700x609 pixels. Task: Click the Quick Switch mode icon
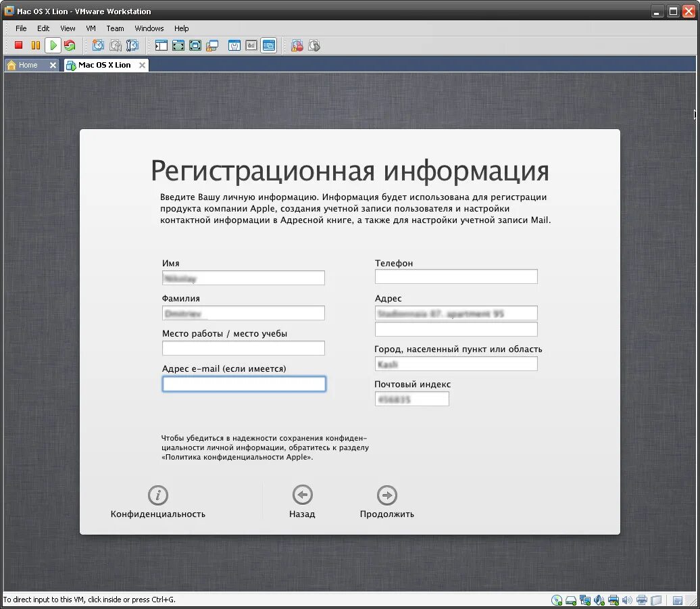point(178,45)
